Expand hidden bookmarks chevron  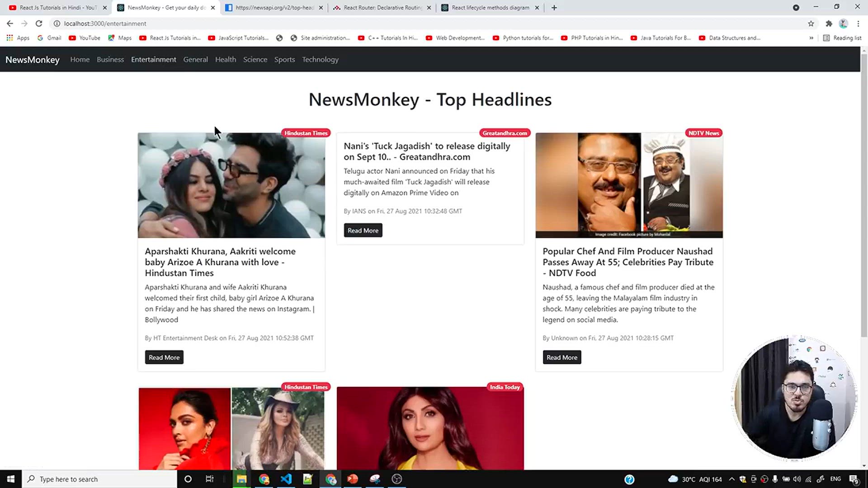coord(811,38)
